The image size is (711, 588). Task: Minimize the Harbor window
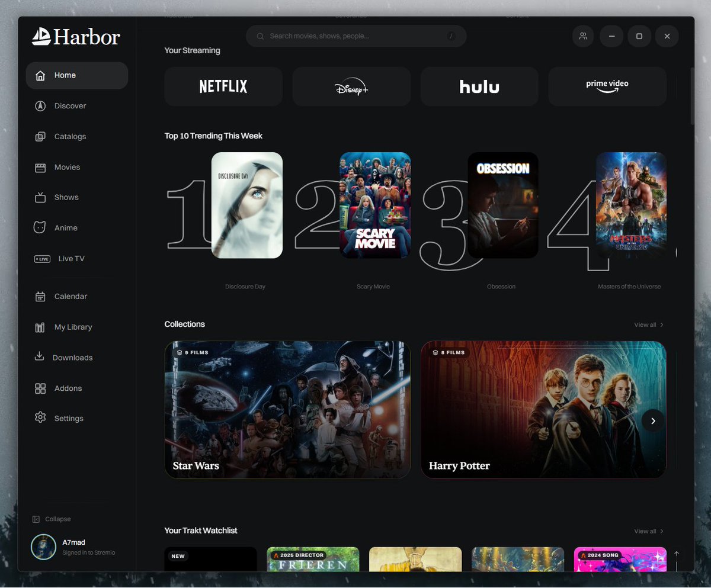(x=611, y=36)
